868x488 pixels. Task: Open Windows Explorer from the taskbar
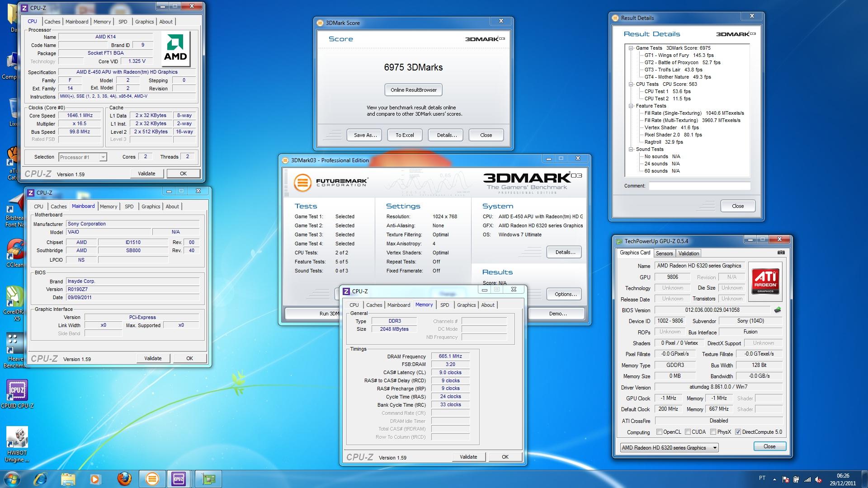[68, 479]
